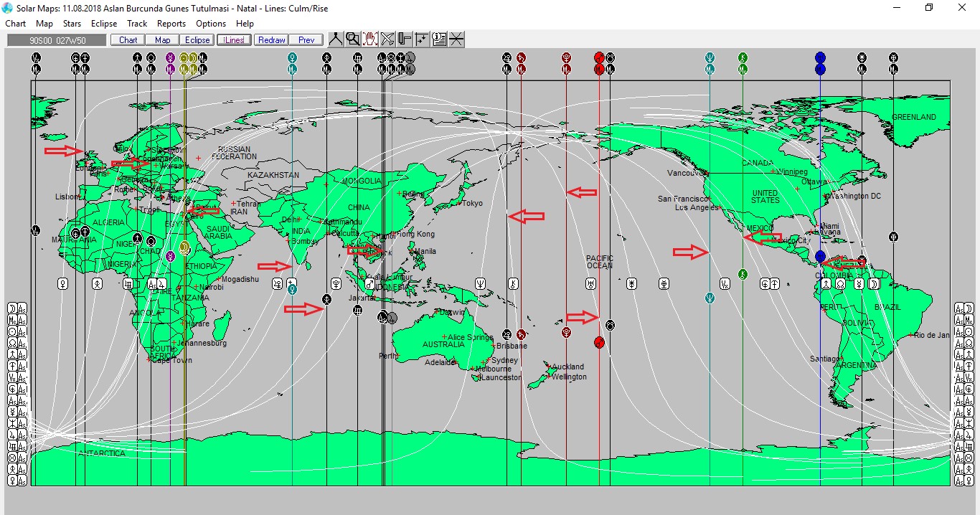Expand the Stars menu

[72, 24]
